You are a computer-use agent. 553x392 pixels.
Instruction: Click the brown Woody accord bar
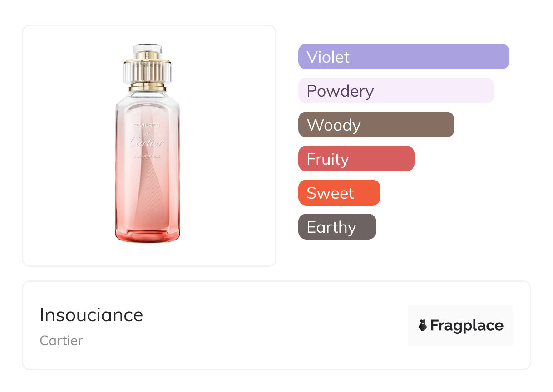376,125
